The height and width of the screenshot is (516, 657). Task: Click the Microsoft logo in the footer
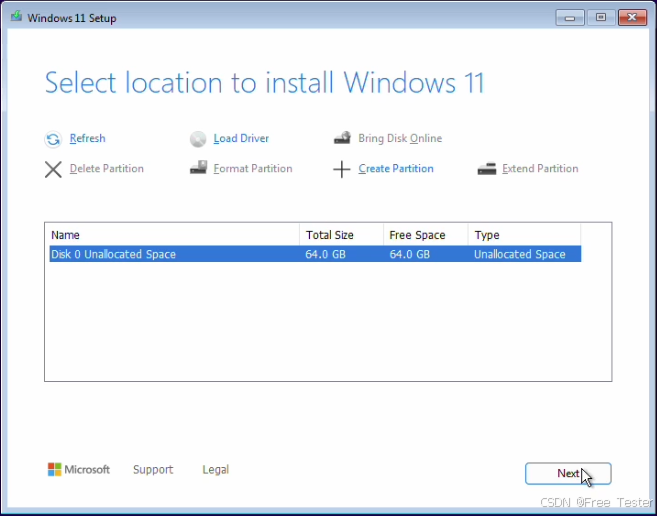pyautogui.click(x=79, y=469)
